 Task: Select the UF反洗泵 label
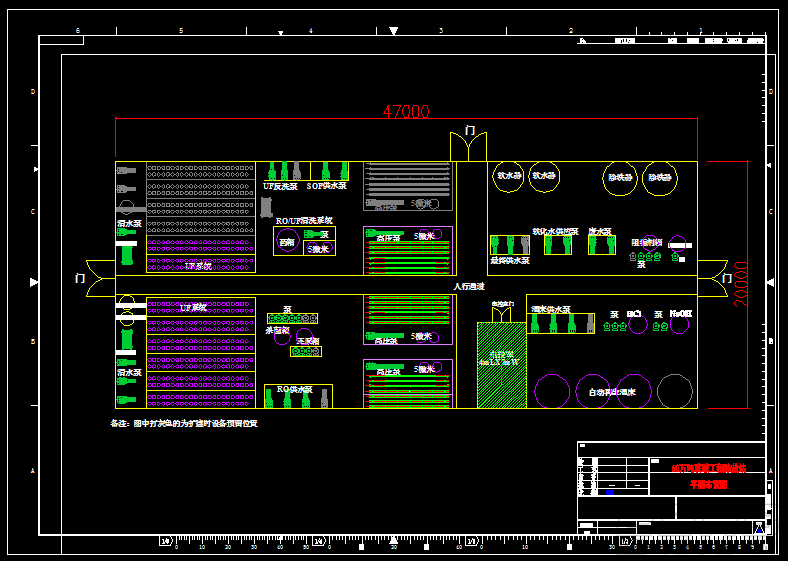280,186
